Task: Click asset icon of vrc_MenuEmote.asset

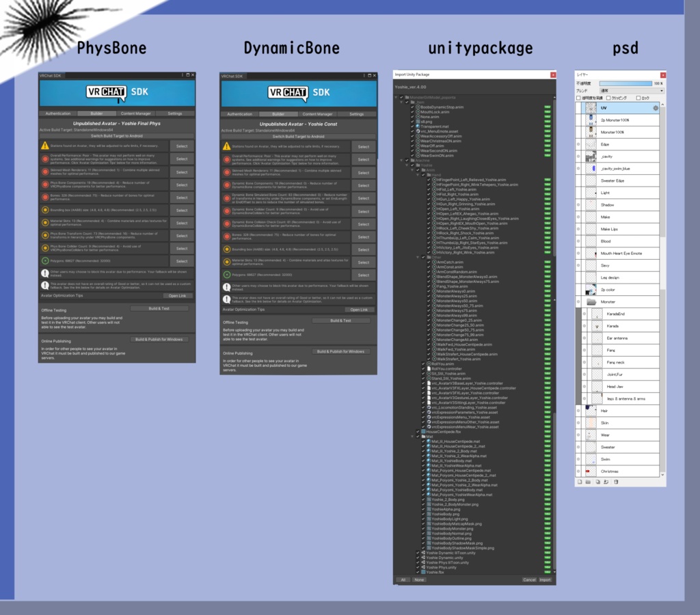Action: [x=418, y=131]
